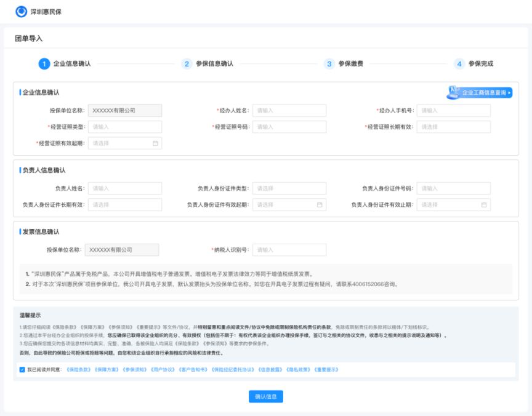The height and width of the screenshot is (416, 532).
Task: Open calendar icon for 负责人身份证件有效起期
Action: click(320, 205)
